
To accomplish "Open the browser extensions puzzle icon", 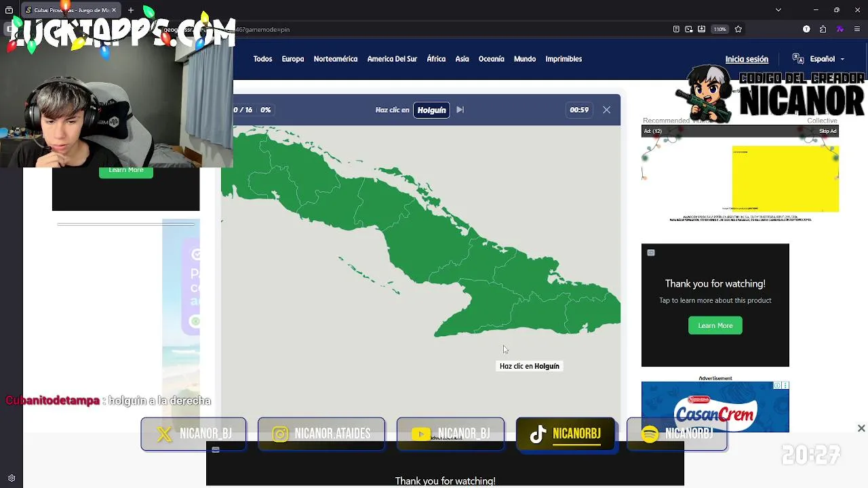I will pyautogui.click(x=823, y=29).
